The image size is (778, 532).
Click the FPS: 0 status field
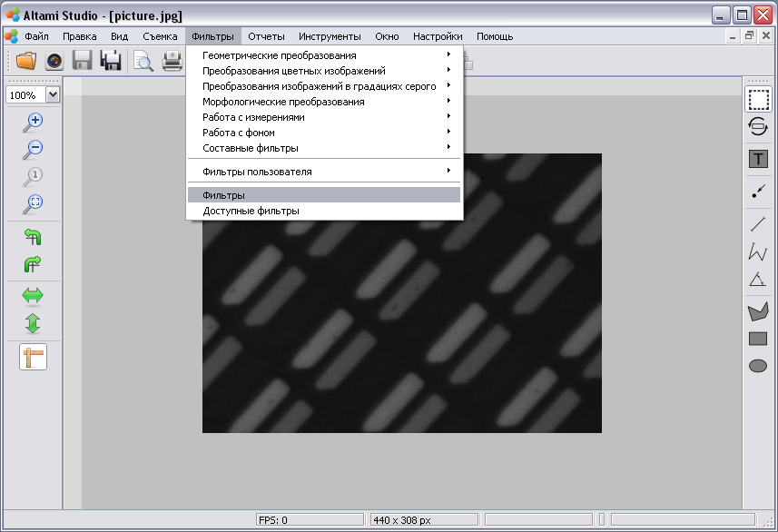[x=310, y=519]
